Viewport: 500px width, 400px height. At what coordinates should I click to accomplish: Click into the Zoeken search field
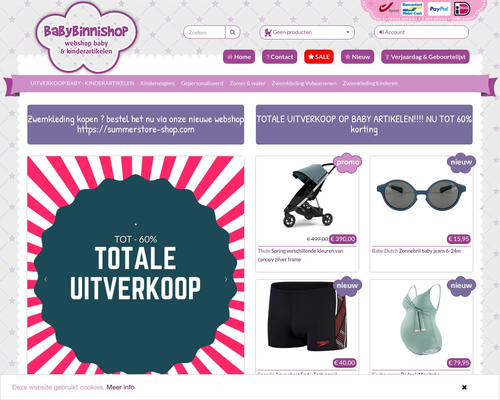pyautogui.click(x=204, y=32)
